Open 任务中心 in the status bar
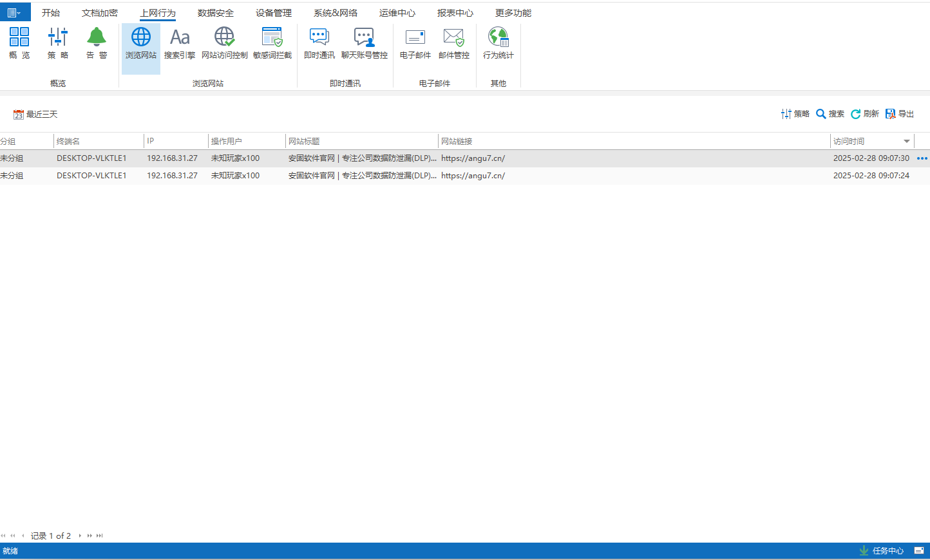Image resolution: width=930 pixels, height=560 pixels. (882, 551)
